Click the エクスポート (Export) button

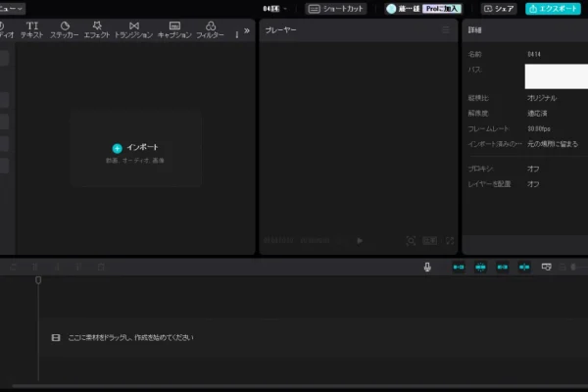pyautogui.click(x=556, y=8)
